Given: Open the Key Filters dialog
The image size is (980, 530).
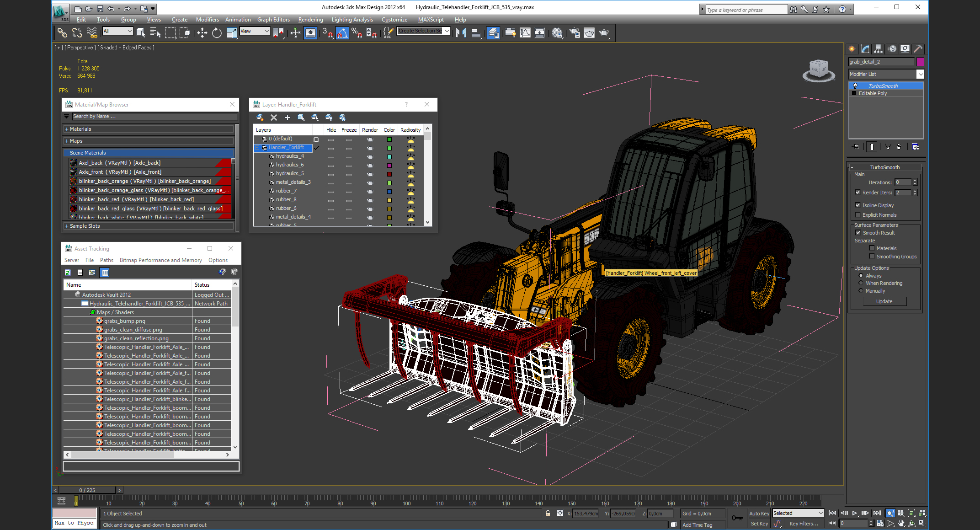Looking at the screenshot, I should click(804, 524).
